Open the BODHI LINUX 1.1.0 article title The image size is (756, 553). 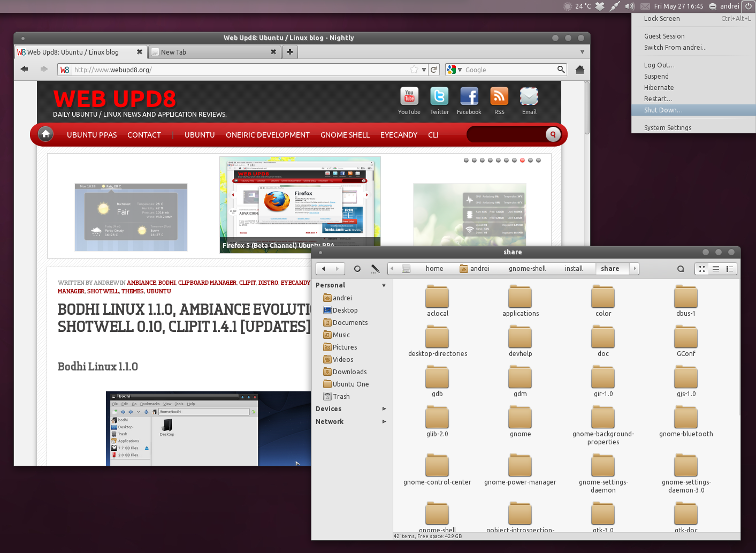185,318
